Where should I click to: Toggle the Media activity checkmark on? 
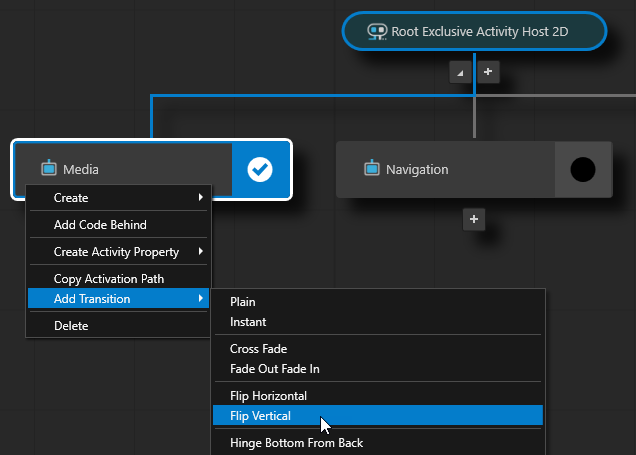click(260, 170)
